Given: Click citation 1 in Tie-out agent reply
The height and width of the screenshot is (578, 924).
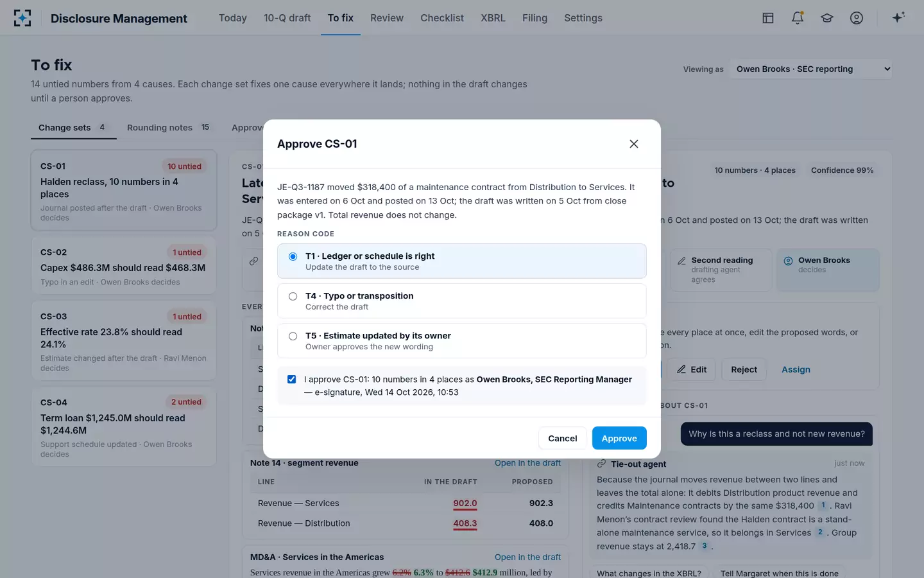Looking at the screenshot, I should (823, 505).
